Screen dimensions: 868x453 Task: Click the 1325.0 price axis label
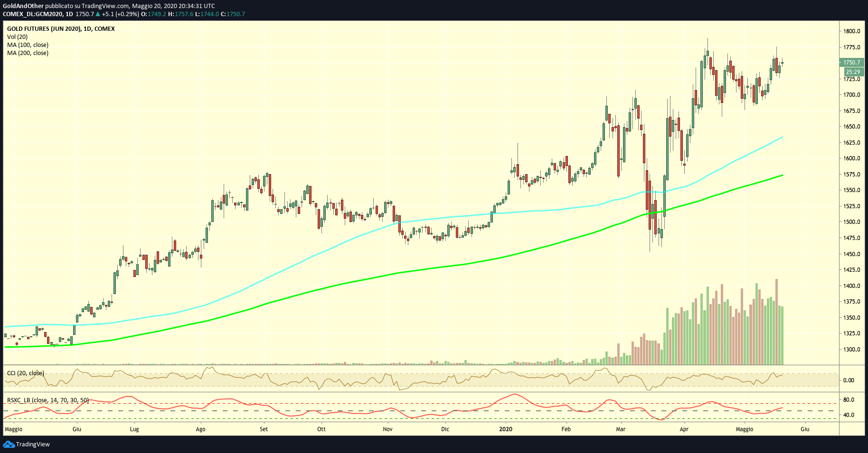click(852, 333)
